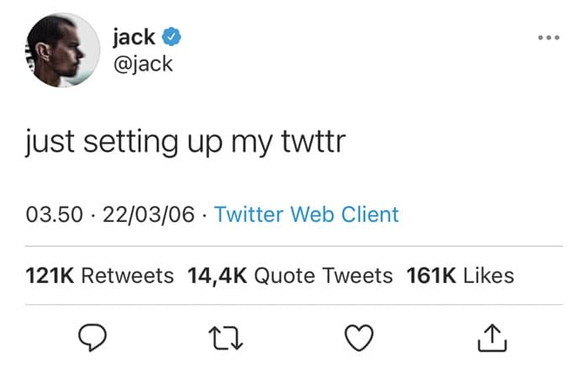Click the "Quote Tweets" label
This screenshot has width=588, height=367.
click(x=323, y=275)
